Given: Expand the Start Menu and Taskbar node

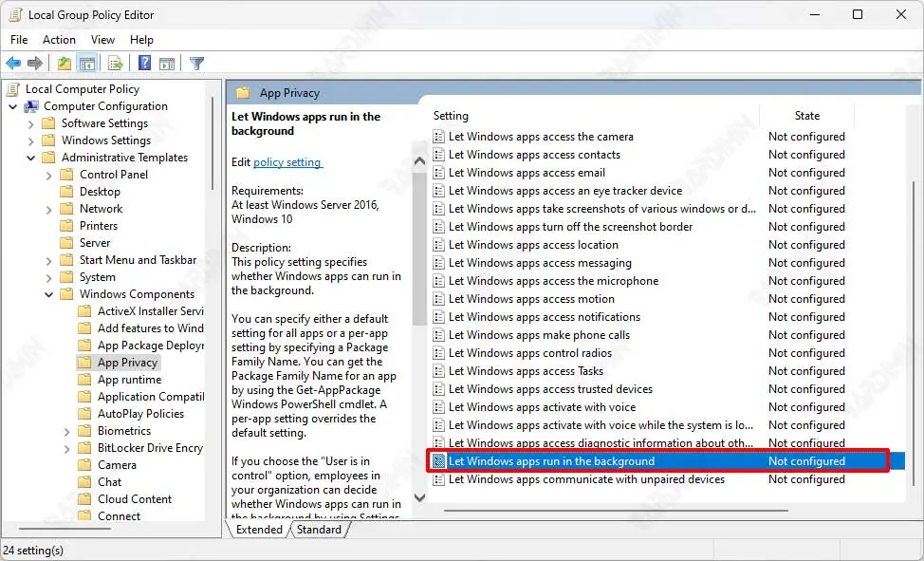Looking at the screenshot, I should click(49, 261).
